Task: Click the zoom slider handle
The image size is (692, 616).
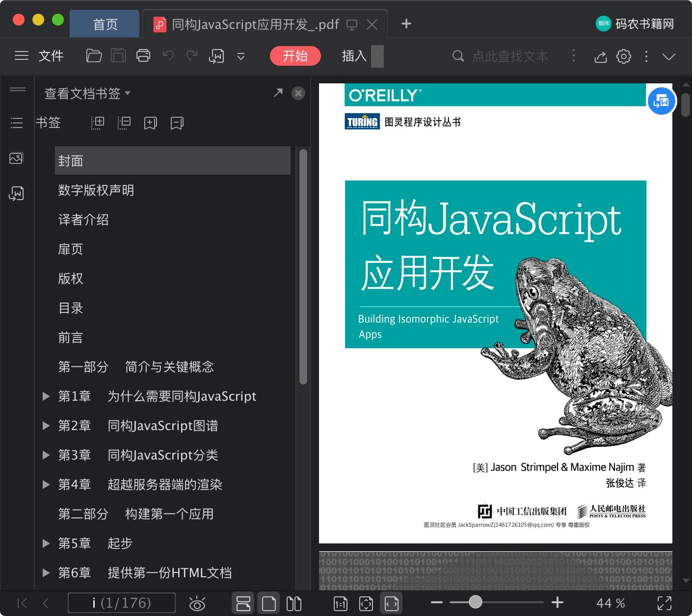Action: [475, 602]
